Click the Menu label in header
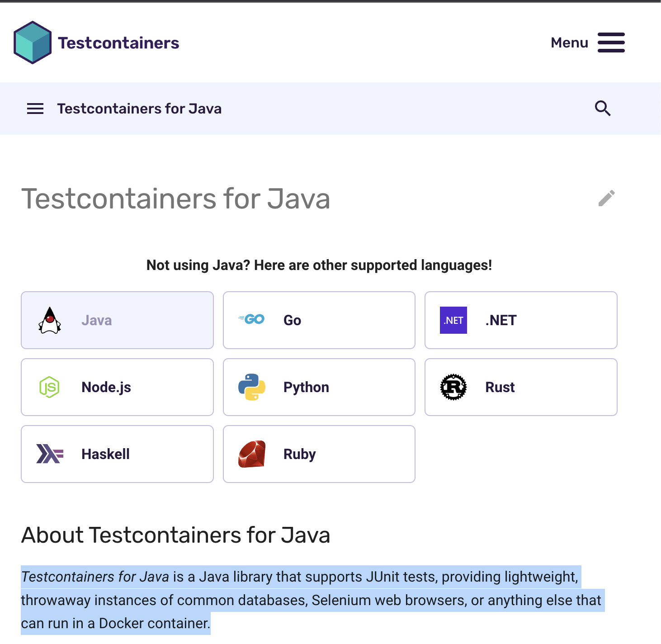Image resolution: width=661 pixels, height=644 pixels. (x=569, y=43)
